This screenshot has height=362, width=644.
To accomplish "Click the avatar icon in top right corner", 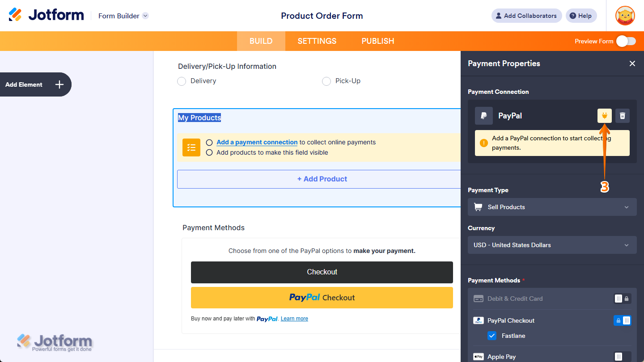I will 625,15.
